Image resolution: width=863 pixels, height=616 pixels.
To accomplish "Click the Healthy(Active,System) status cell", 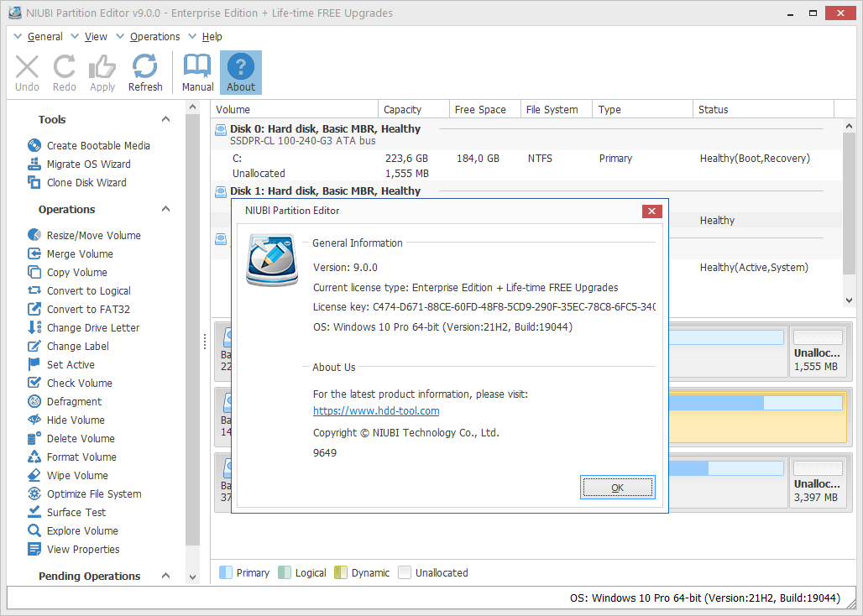I will pyautogui.click(x=754, y=268).
